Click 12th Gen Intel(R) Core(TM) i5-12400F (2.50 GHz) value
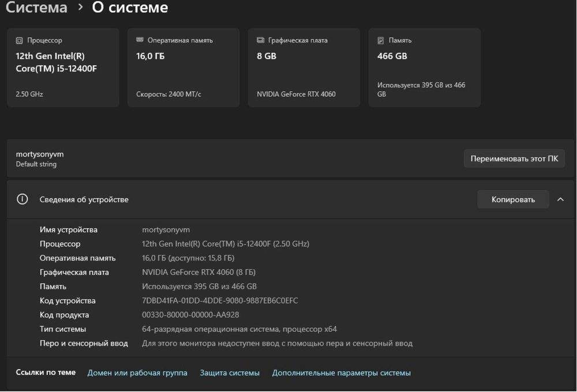 226,244
